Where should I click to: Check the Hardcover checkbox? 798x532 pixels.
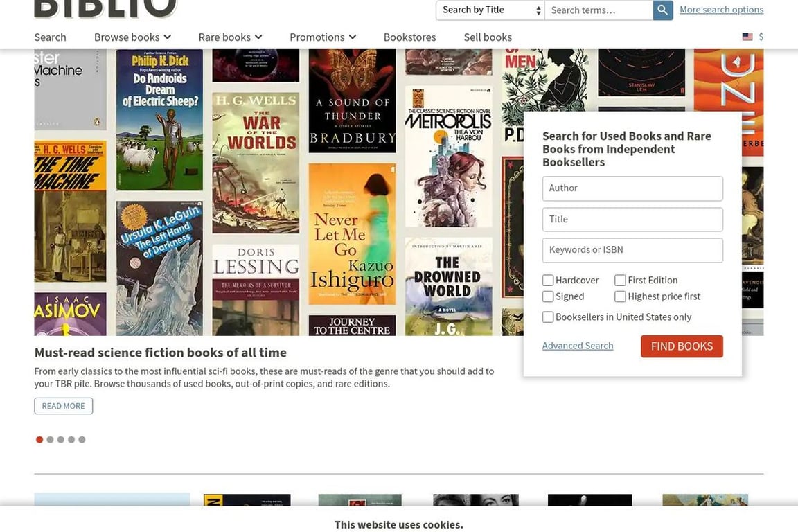point(548,280)
